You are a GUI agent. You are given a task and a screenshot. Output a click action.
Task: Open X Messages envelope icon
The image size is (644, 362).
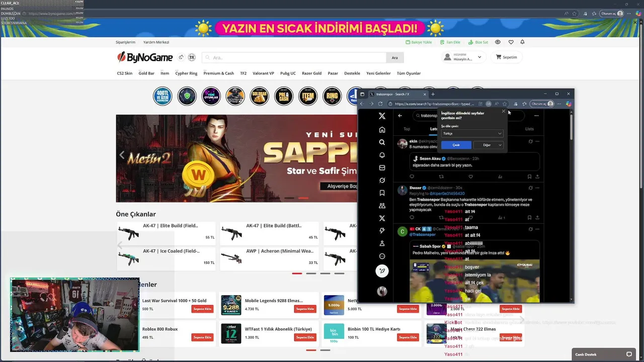click(382, 168)
